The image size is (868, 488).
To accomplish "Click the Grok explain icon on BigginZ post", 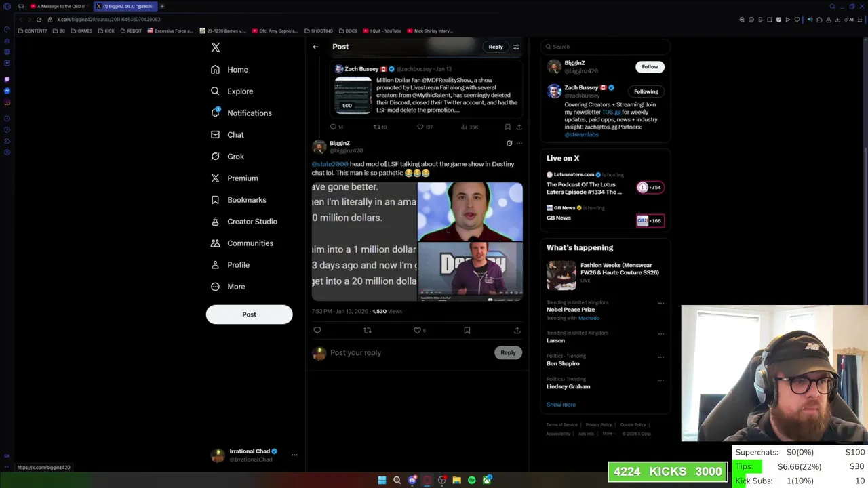I will coord(509,144).
